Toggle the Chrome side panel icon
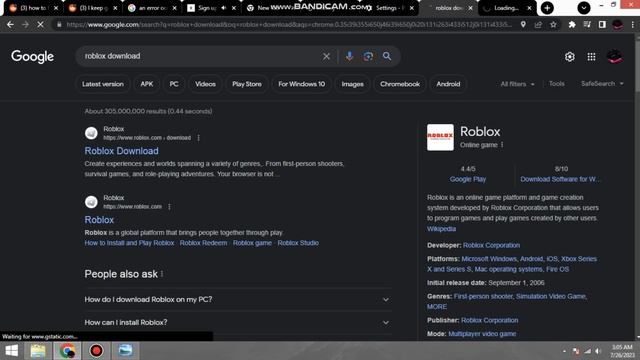 tap(602, 24)
